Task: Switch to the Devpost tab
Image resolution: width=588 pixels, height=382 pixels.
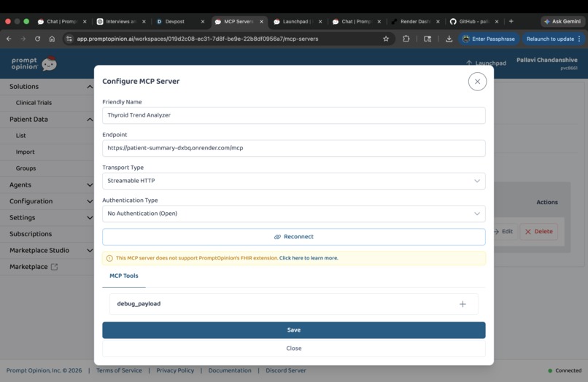Action: coord(174,22)
